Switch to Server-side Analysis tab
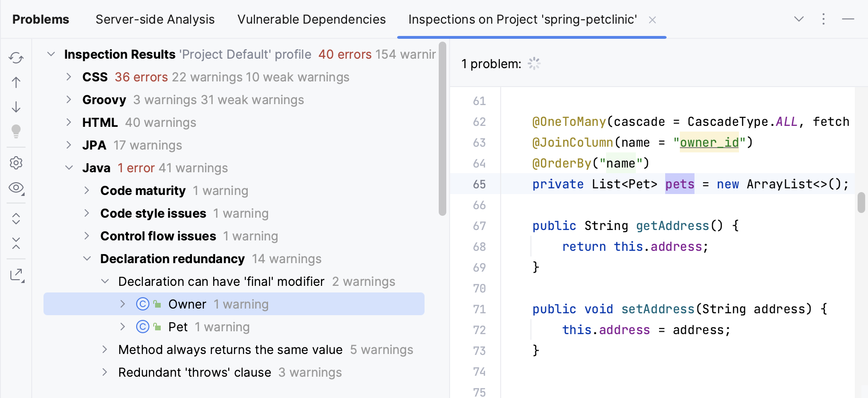Viewport: 868px width, 398px height. pyautogui.click(x=155, y=19)
